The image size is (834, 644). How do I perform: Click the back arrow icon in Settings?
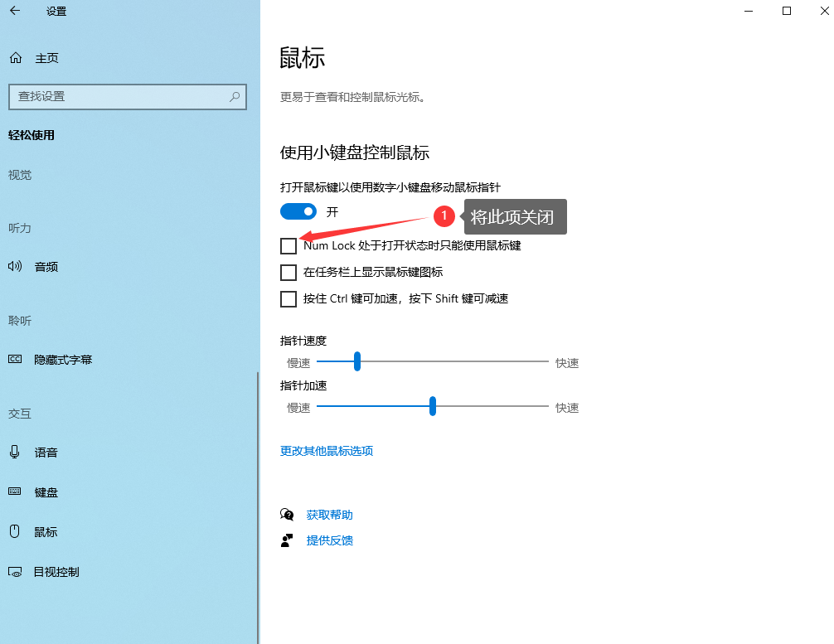15,12
